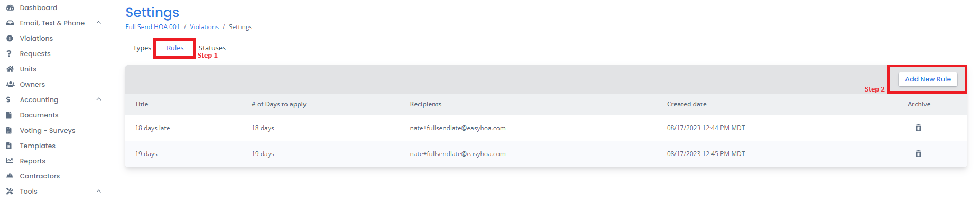
Task: Click the Violations exclamation icon in sidebar
Action: pyautogui.click(x=10, y=39)
